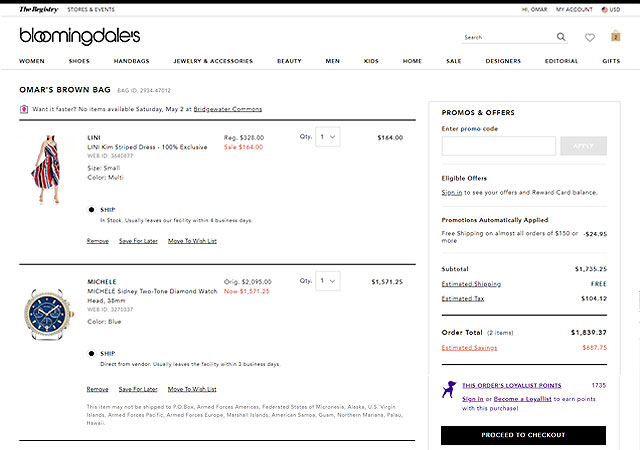Open This Order's Loyallist Points link

(512, 385)
